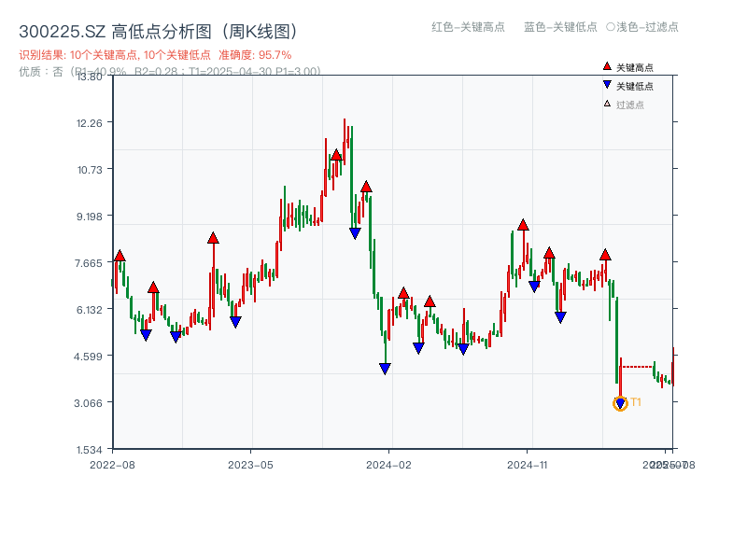Click the 12.26 price label on the y-axis
This screenshot has width=747, height=560.
point(89,122)
